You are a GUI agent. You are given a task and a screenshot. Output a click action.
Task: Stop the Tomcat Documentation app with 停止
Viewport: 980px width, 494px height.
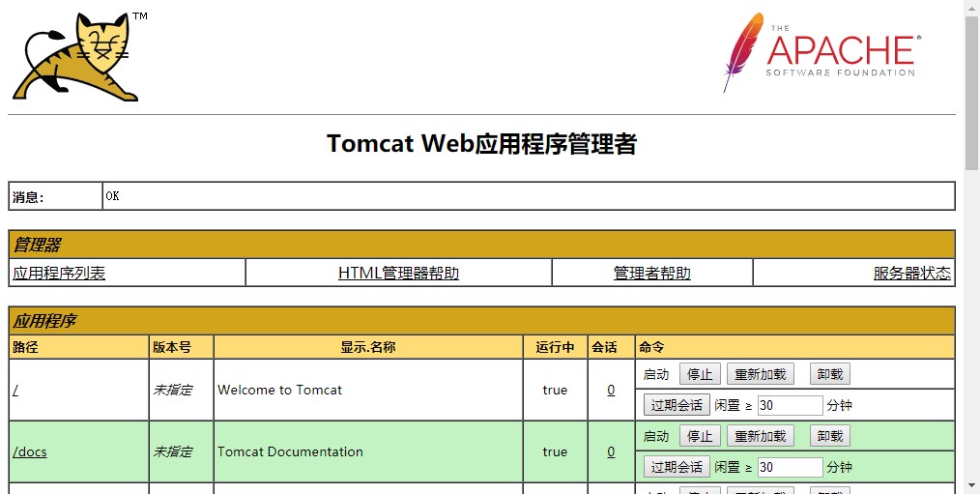(x=700, y=436)
